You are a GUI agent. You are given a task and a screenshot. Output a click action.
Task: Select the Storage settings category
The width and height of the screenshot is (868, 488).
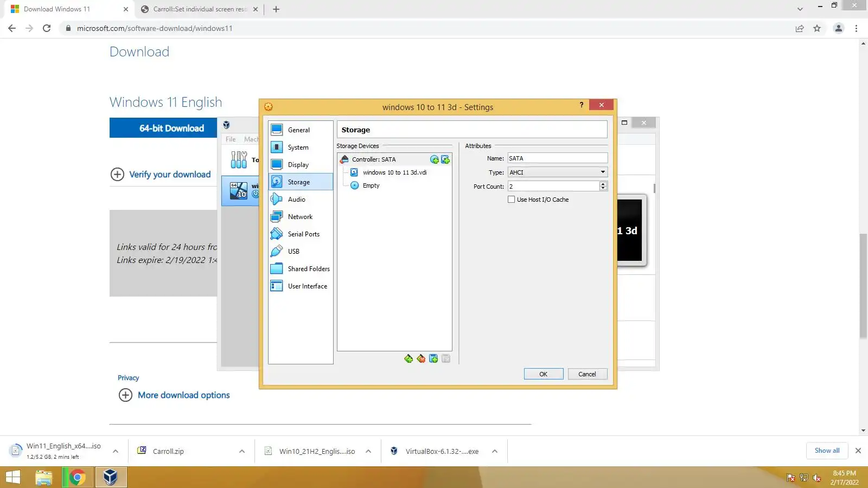point(301,182)
